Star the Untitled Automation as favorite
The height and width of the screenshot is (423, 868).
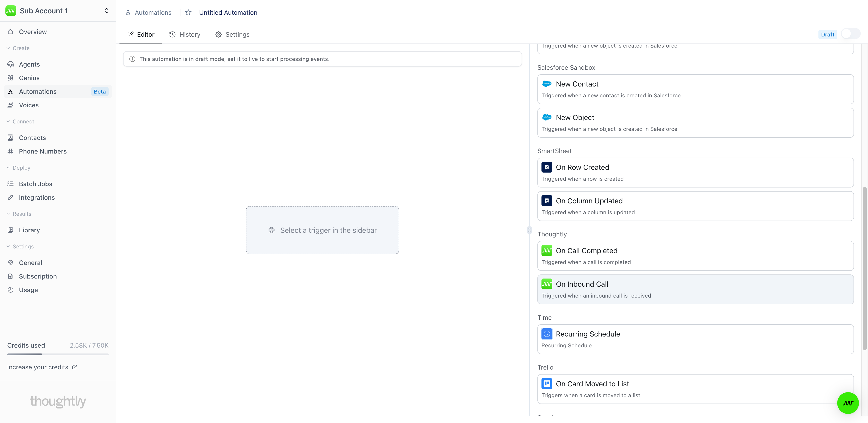[x=188, y=12]
